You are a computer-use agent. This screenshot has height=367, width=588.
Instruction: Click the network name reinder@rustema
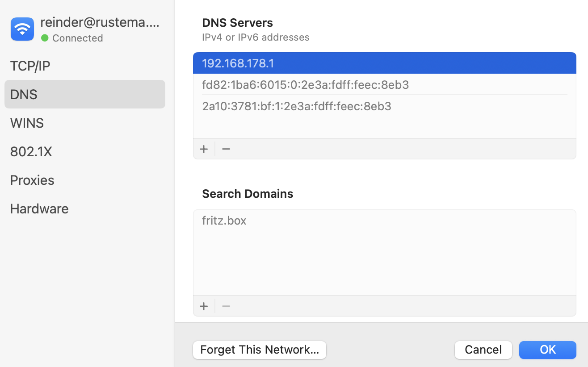tap(100, 22)
